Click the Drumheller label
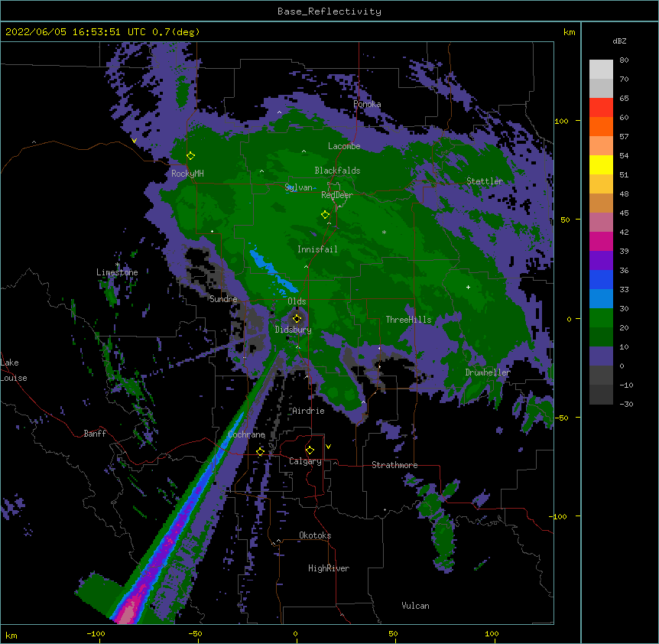Image resolution: width=659 pixels, height=644 pixels. point(488,372)
